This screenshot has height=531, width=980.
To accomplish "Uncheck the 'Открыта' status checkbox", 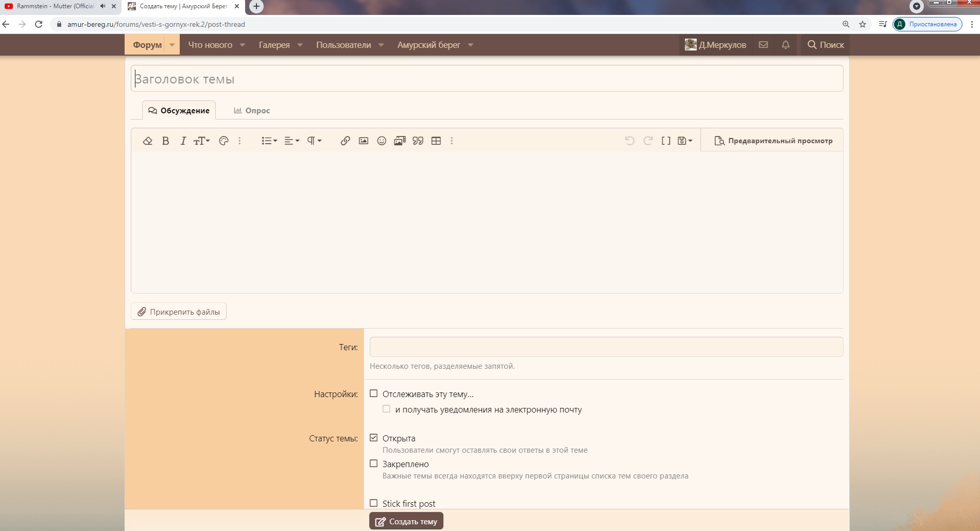I will coord(374,438).
